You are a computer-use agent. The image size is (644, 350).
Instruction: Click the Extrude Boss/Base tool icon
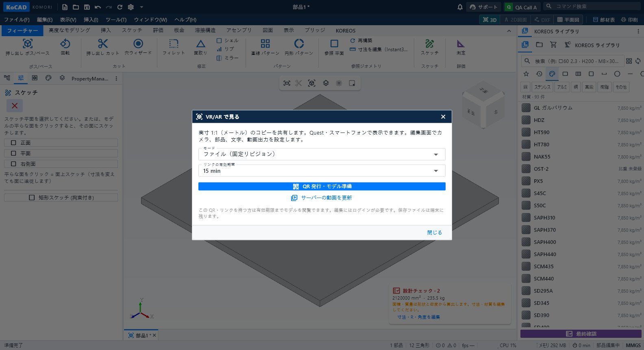[x=28, y=43]
